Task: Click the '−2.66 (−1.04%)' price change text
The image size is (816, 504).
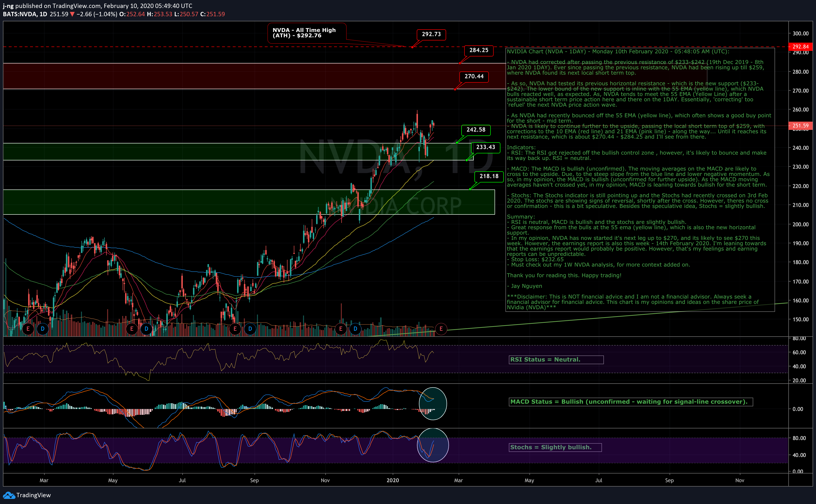Action: click(97, 14)
